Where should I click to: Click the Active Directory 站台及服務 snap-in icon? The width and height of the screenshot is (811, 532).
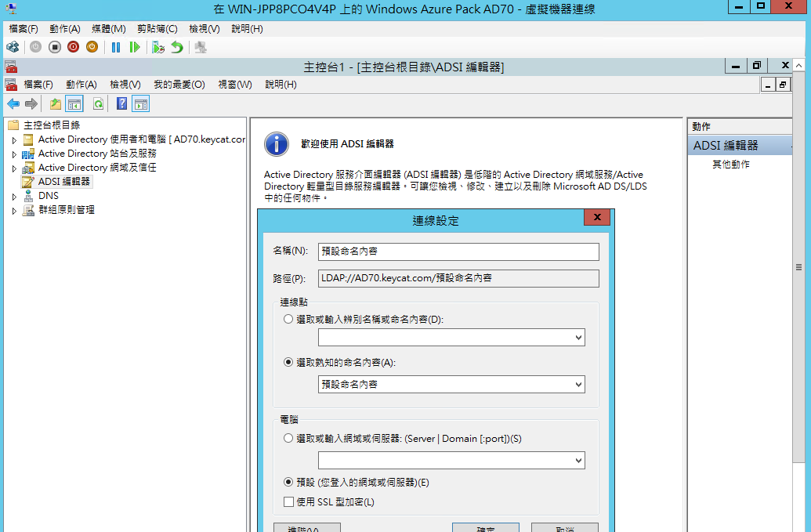tap(28, 154)
